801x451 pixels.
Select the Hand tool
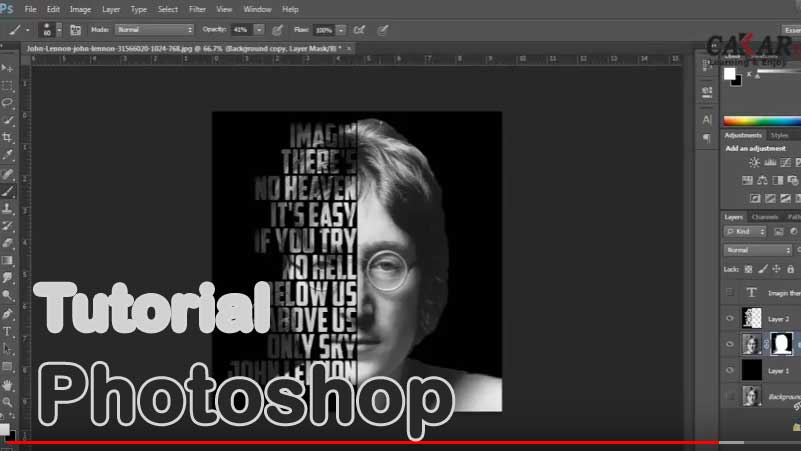[7, 385]
